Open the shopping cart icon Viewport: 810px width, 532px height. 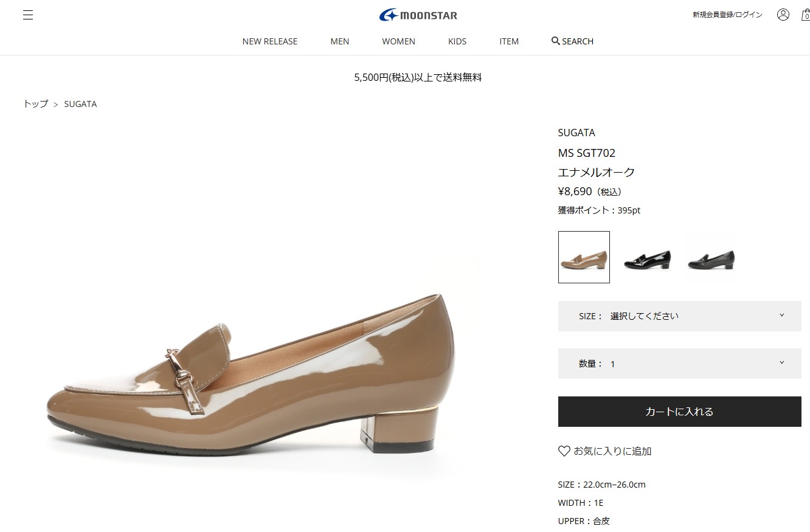point(806,15)
